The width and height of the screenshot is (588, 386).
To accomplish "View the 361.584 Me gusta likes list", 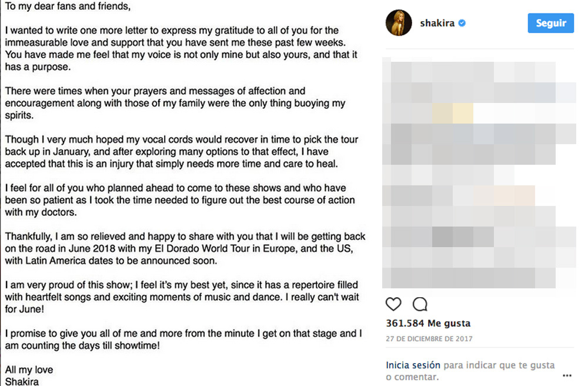I will (x=428, y=323).
